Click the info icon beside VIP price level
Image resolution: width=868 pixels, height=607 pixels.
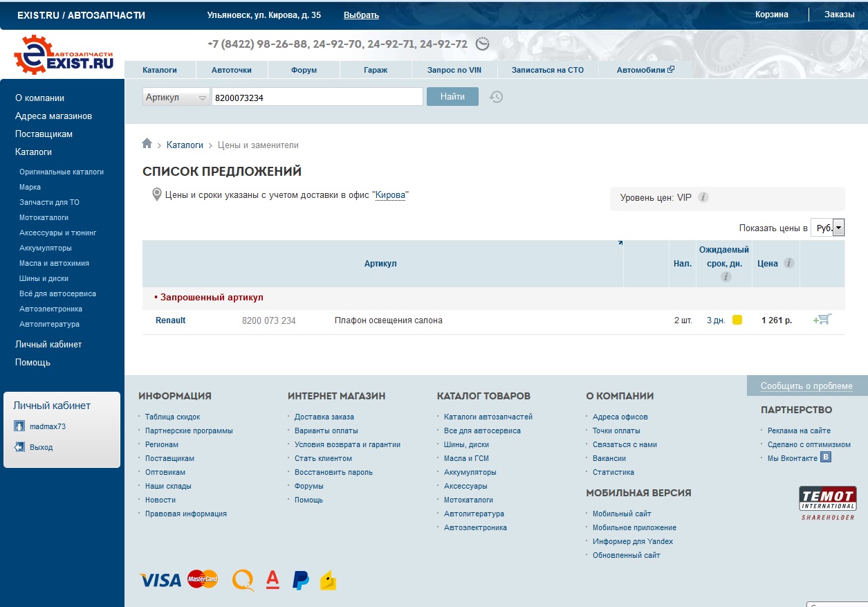[x=703, y=197]
